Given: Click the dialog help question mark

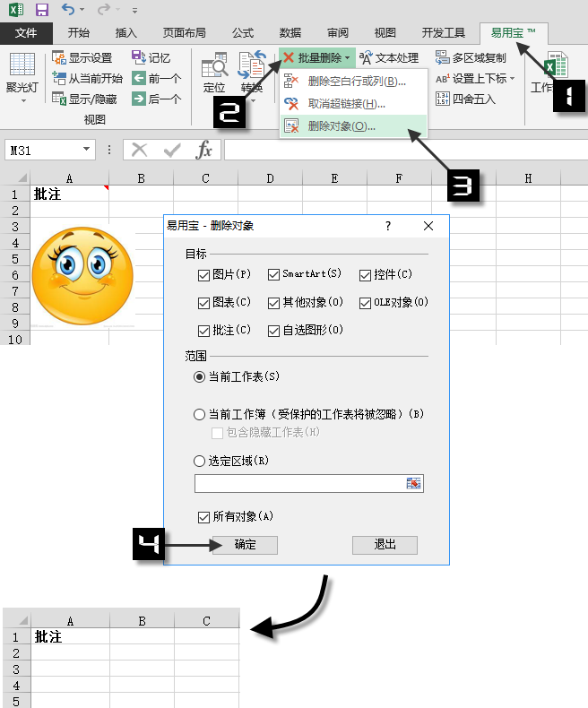Looking at the screenshot, I should (x=388, y=226).
